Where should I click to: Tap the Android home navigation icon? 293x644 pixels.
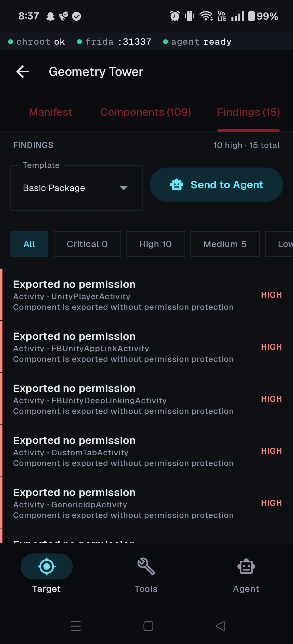(x=148, y=626)
